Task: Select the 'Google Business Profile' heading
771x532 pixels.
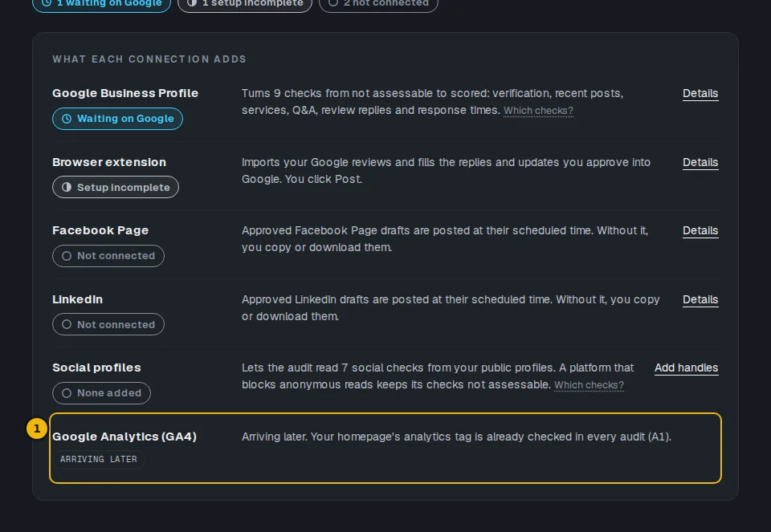Action: tap(125, 93)
